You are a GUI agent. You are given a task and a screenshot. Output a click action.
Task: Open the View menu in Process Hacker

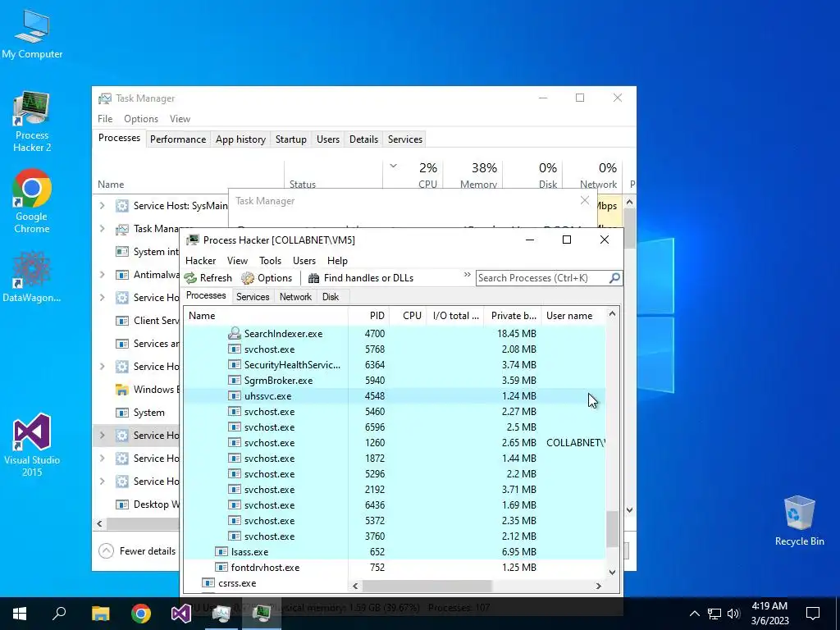[x=237, y=261]
